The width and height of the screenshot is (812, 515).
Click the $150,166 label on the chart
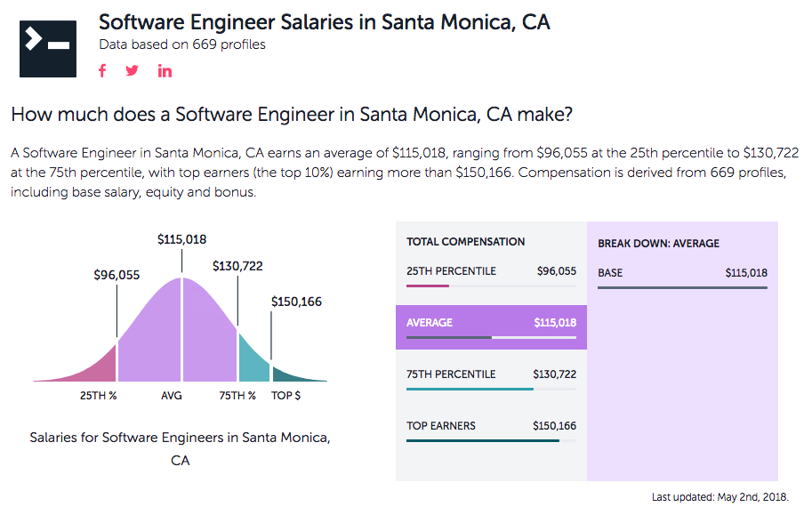296,302
